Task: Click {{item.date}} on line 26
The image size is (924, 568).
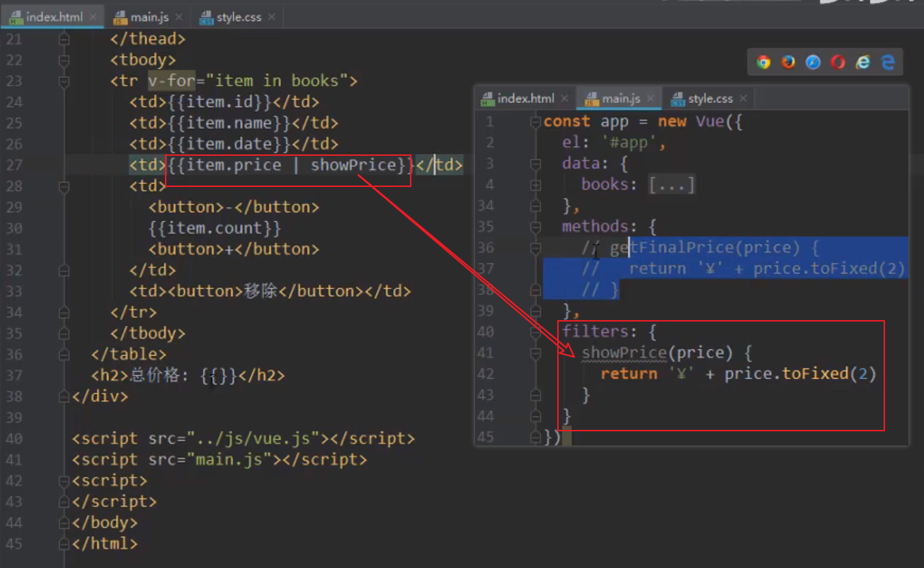Action: coord(230,144)
